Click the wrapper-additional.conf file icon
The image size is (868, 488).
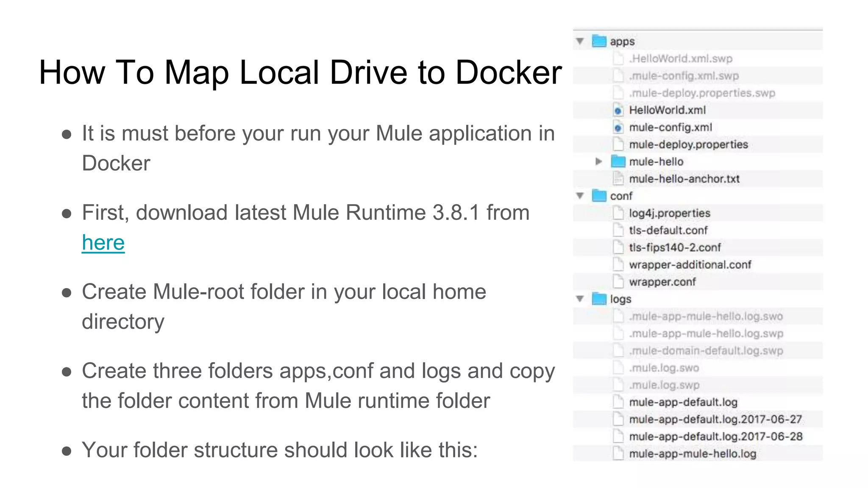click(618, 264)
